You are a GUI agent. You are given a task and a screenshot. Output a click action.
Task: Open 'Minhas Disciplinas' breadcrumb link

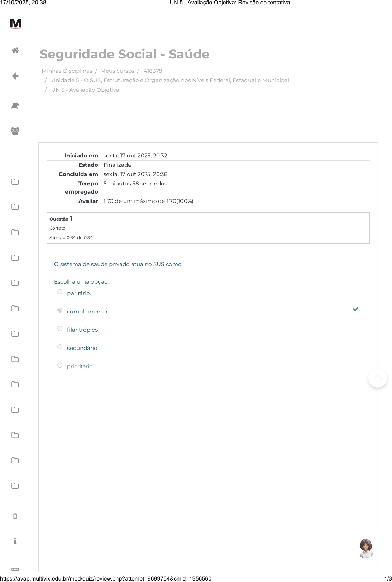click(67, 71)
